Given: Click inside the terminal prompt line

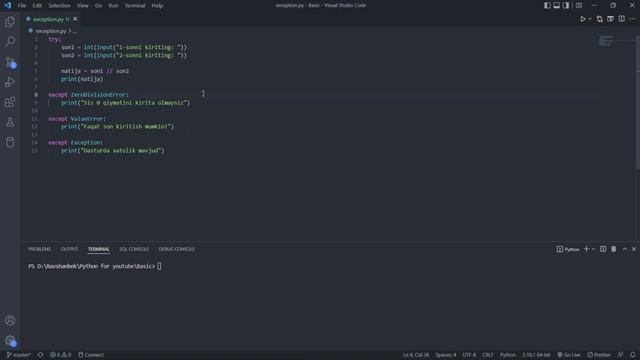Looking at the screenshot, I should point(95,267).
